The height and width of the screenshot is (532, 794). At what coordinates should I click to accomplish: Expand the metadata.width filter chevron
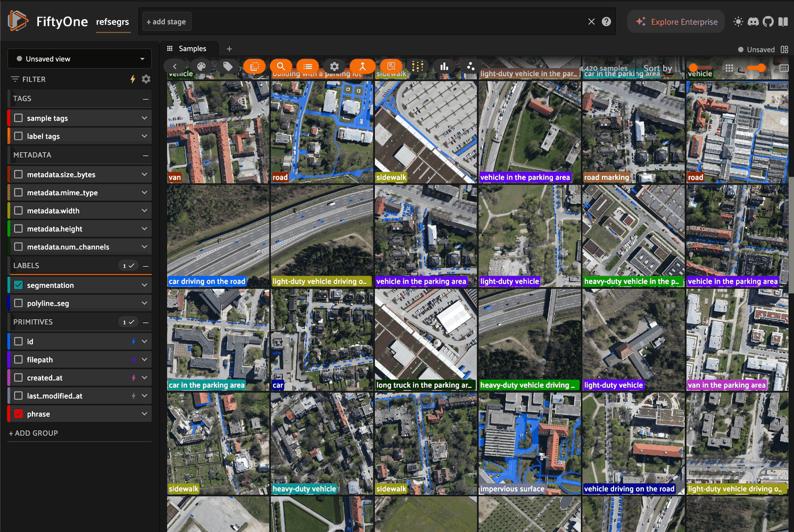[144, 211]
